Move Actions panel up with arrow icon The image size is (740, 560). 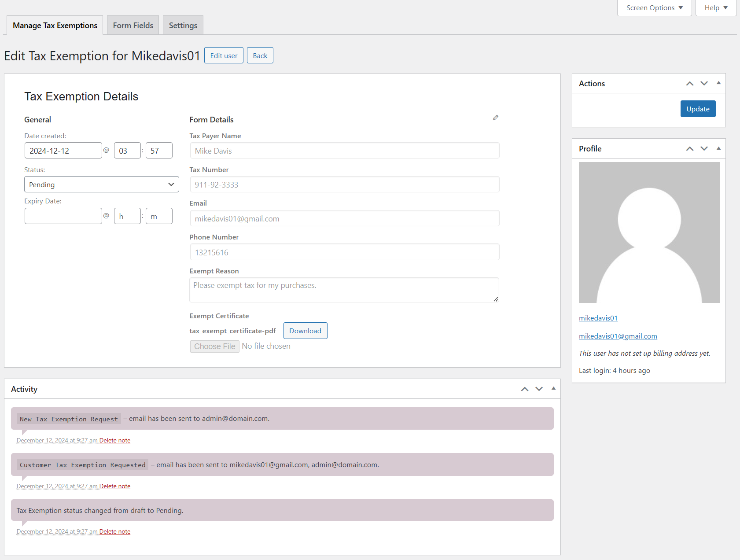(689, 84)
